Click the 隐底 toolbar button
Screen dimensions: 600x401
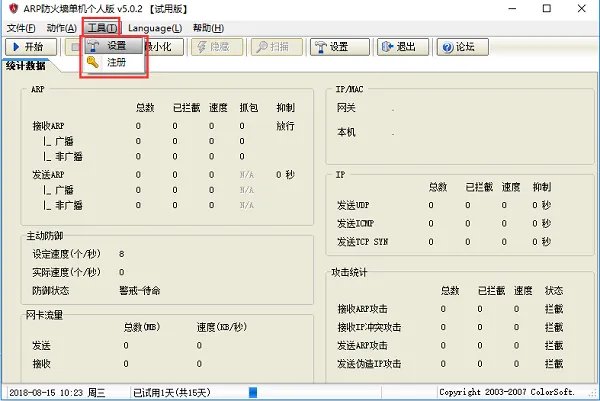tap(214, 46)
